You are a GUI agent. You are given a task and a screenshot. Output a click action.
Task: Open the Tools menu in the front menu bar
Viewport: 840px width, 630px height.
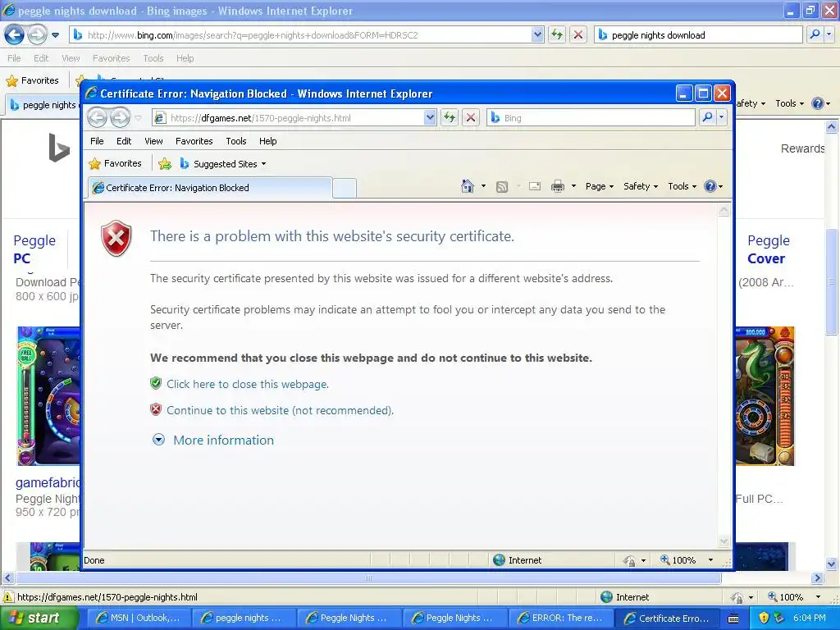point(235,141)
